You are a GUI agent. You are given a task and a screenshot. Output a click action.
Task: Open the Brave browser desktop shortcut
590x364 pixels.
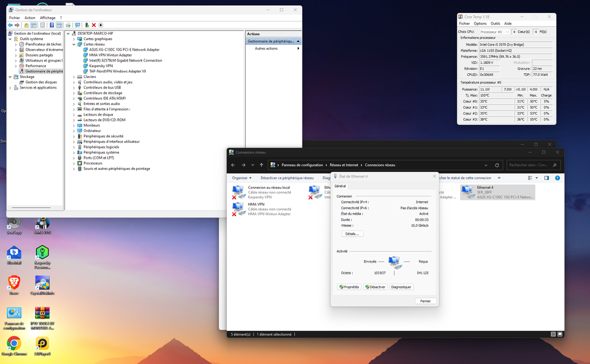14,282
